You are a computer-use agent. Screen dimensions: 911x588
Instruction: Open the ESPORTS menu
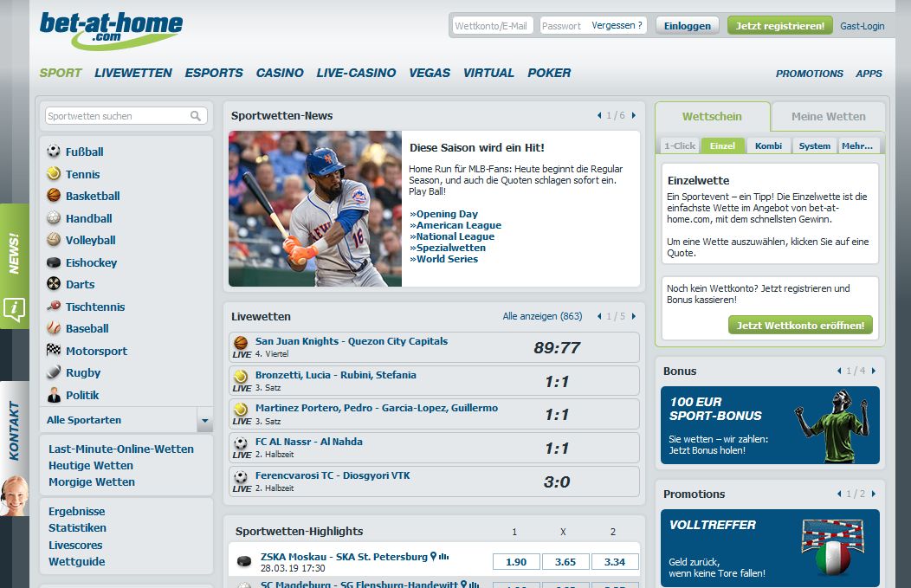[214, 73]
